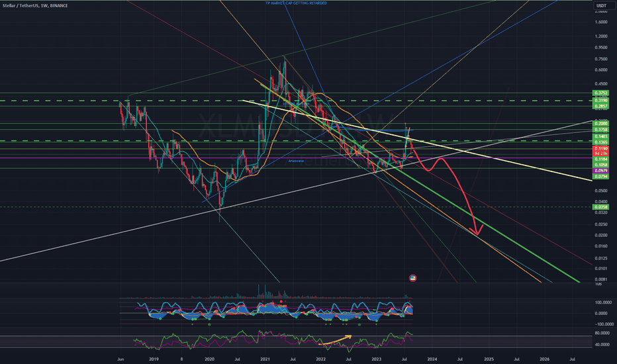Click the flag event marker icon

click(413, 278)
